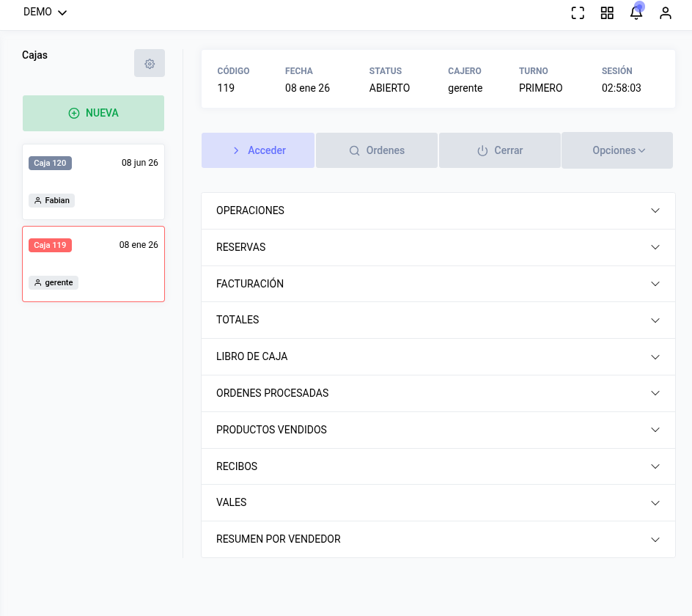Viewport: 692px width, 616px height.
Task: Click the PRIMERO turno value
Action: click(x=541, y=88)
